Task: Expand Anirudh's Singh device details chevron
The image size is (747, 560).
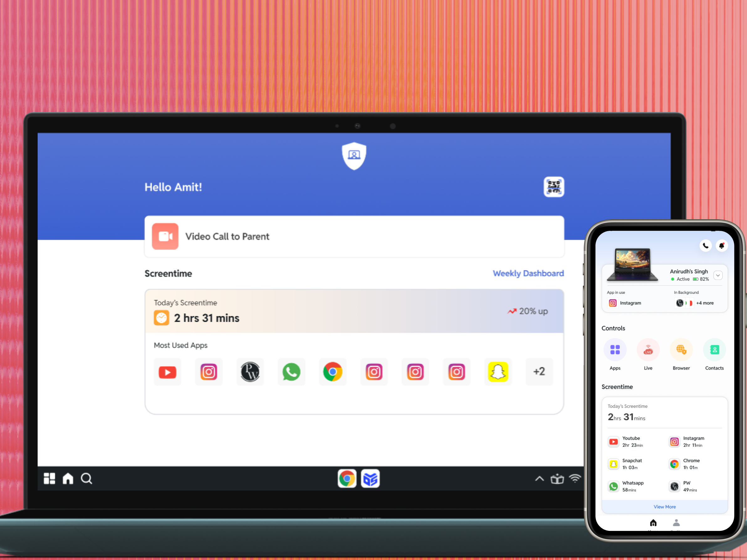Action: [718, 275]
